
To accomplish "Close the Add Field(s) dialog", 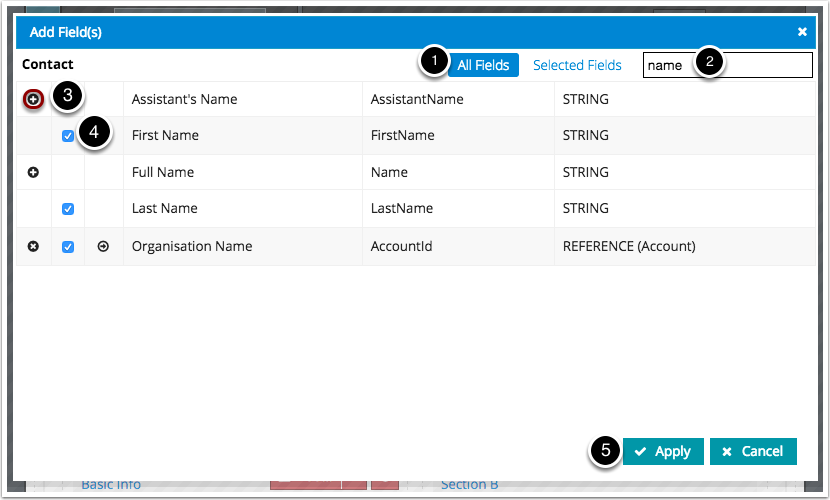I will (x=802, y=32).
